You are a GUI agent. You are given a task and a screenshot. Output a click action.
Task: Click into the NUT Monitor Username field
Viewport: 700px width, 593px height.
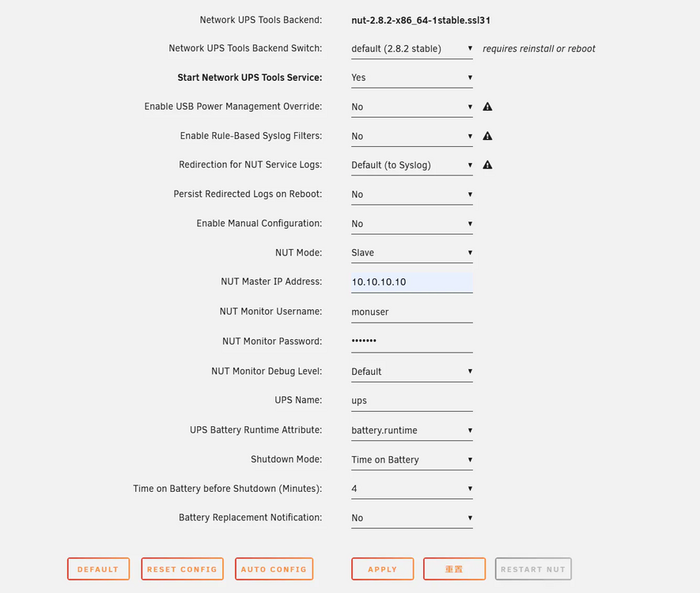(411, 312)
